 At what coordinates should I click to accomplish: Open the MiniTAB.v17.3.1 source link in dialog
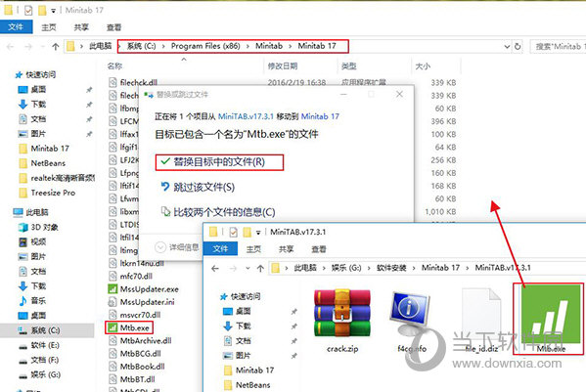tap(246, 116)
